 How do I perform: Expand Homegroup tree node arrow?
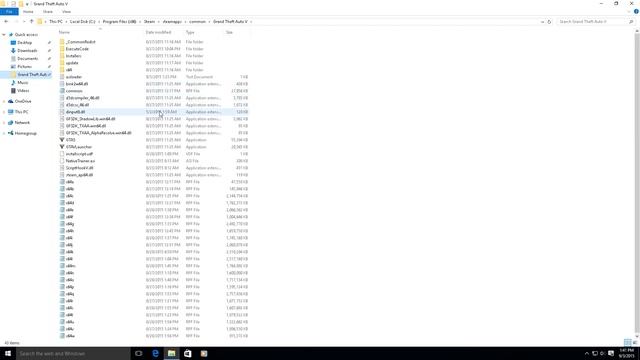coord(4,133)
